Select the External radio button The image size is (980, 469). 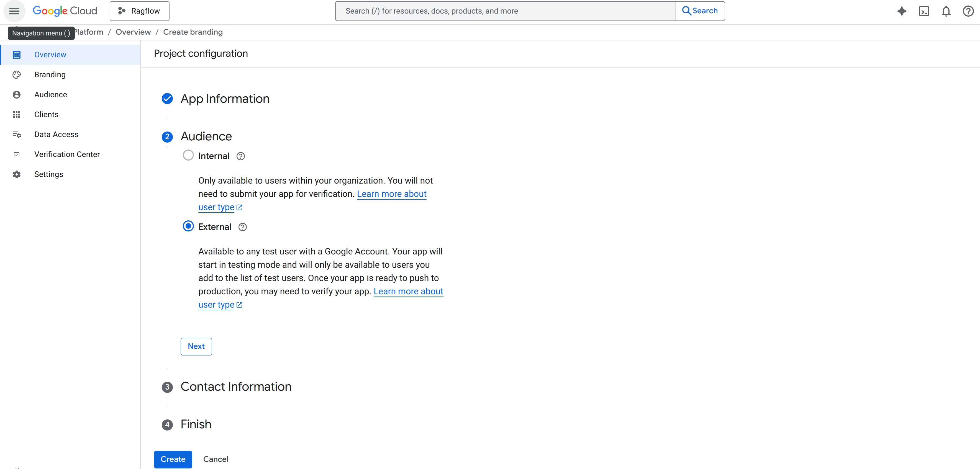(188, 226)
